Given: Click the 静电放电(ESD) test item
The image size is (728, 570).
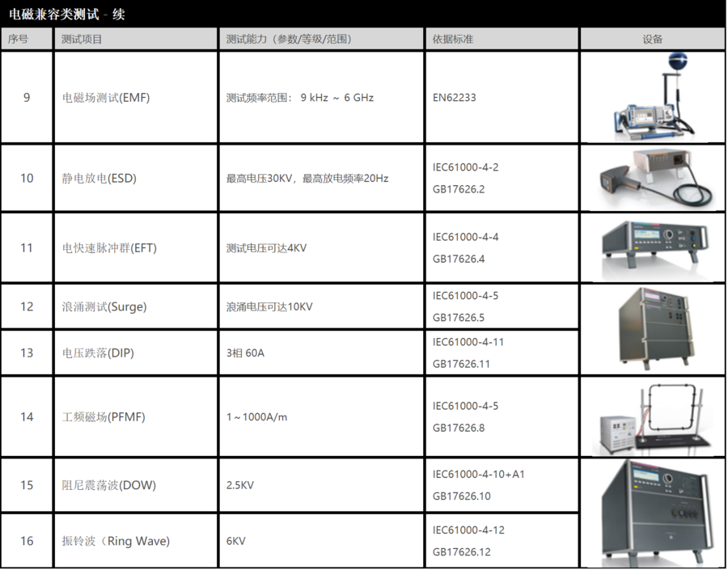Looking at the screenshot, I should (x=99, y=179).
